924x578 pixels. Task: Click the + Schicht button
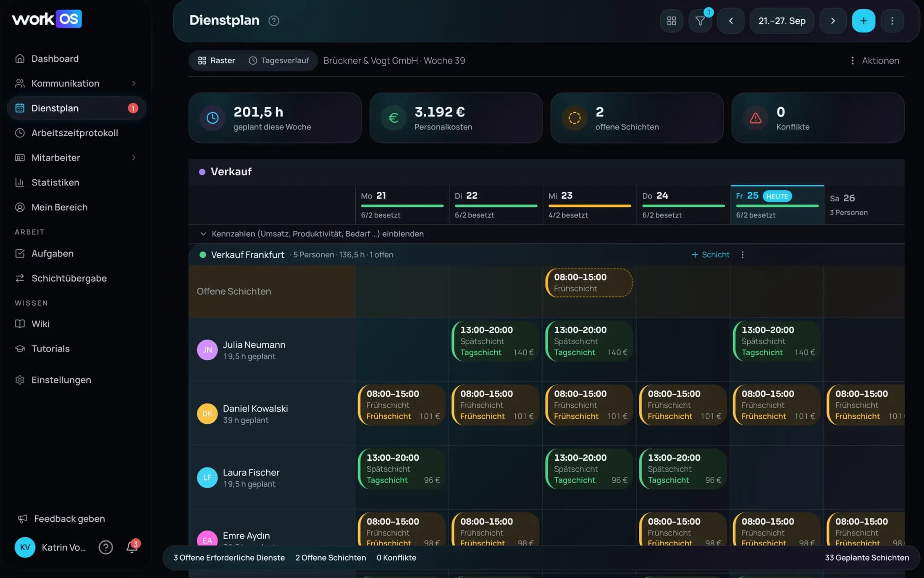point(711,255)
